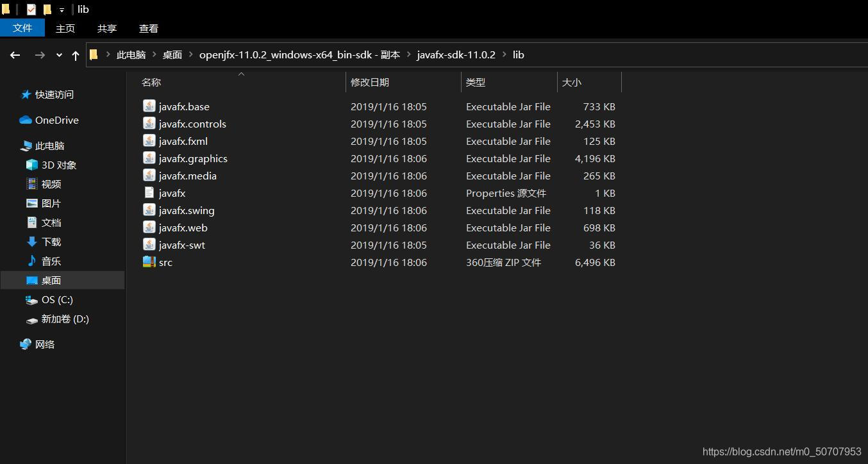Click javafx-sdk-11.0.2 breadcrumb
This screenshot has width=868, height=464.
point(456,55)
